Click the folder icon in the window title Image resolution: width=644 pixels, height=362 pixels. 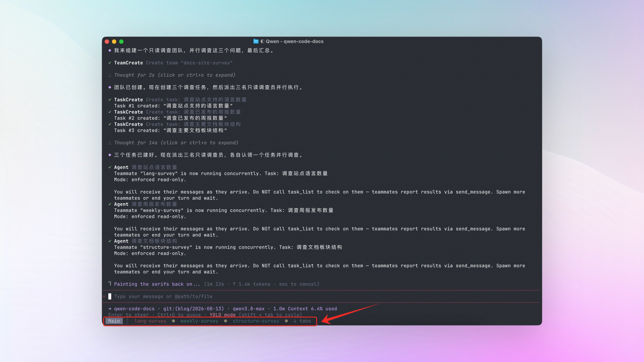click(x=256, y=41)
